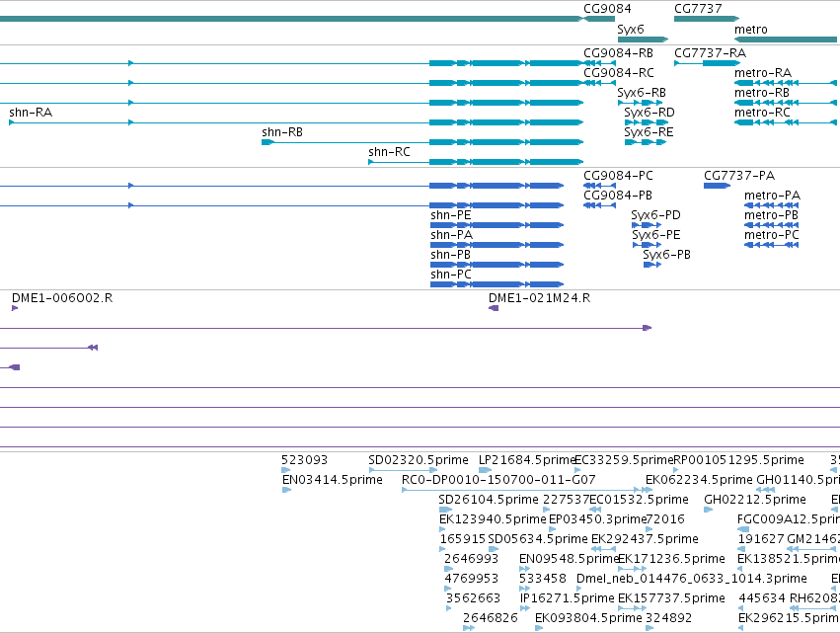
Task: Select transcript Syx6-RB
Action: pos(641,103)
